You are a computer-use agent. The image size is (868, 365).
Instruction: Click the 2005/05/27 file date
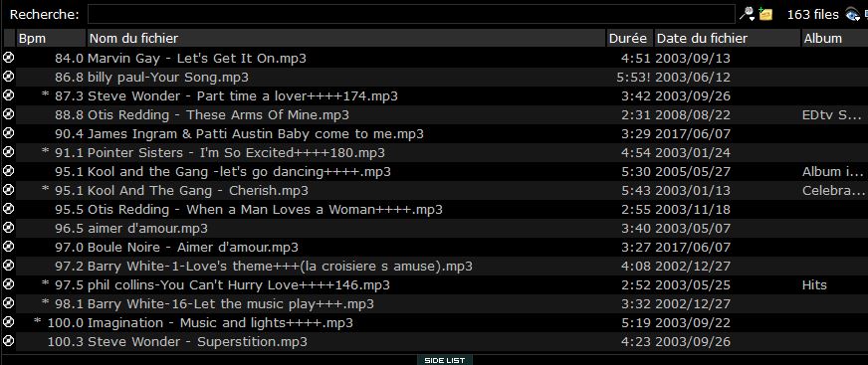tap(693, 171)
